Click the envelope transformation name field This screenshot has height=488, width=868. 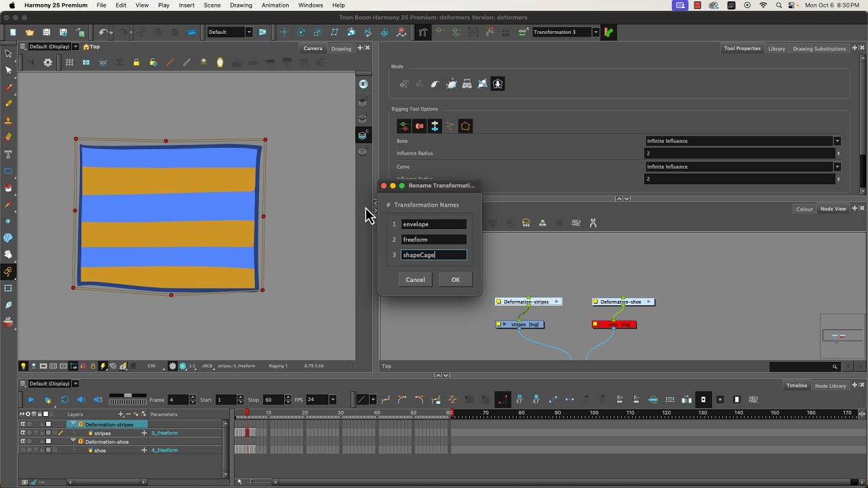[433, 224]
